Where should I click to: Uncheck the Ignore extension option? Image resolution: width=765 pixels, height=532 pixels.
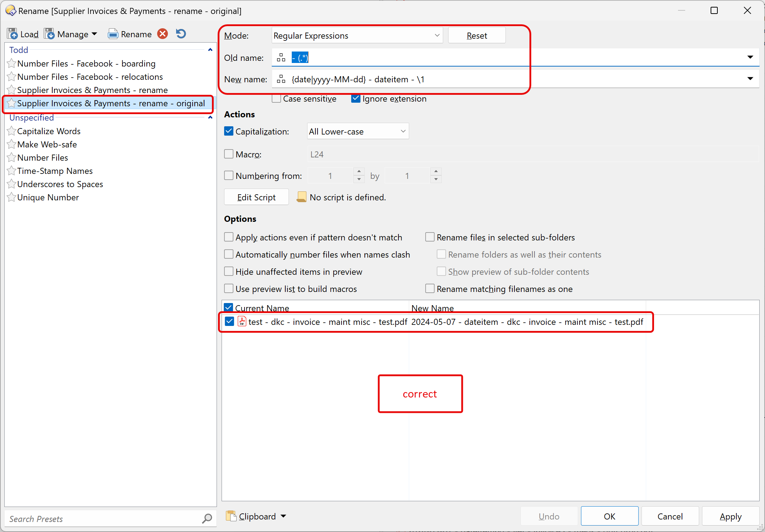coord(355,99)
